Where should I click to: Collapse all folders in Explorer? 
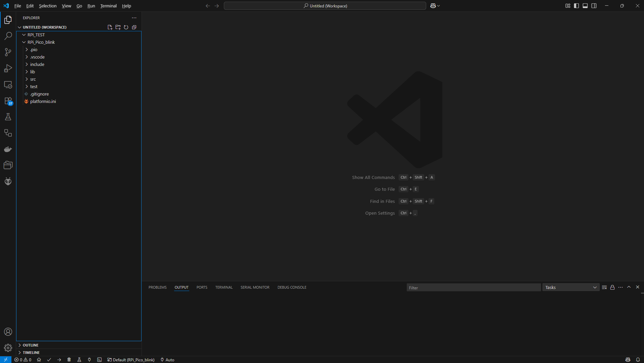[x=134, y=27]
